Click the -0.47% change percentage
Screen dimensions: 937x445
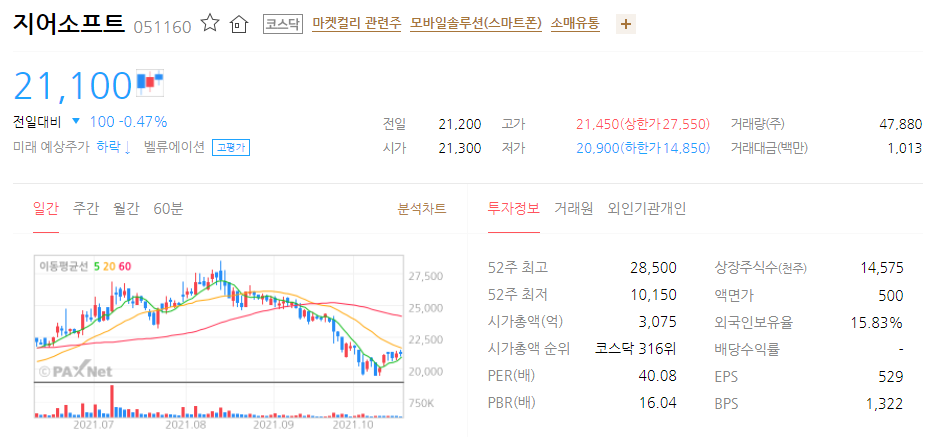click(143, 122)
